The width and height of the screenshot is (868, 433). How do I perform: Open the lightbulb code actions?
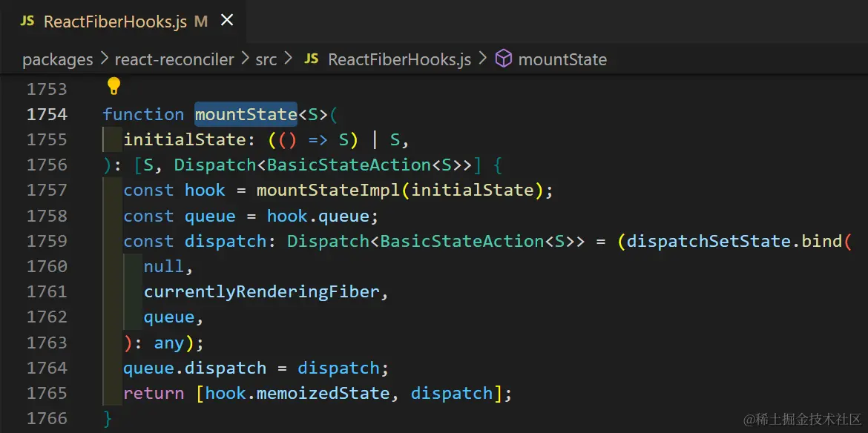114,86
